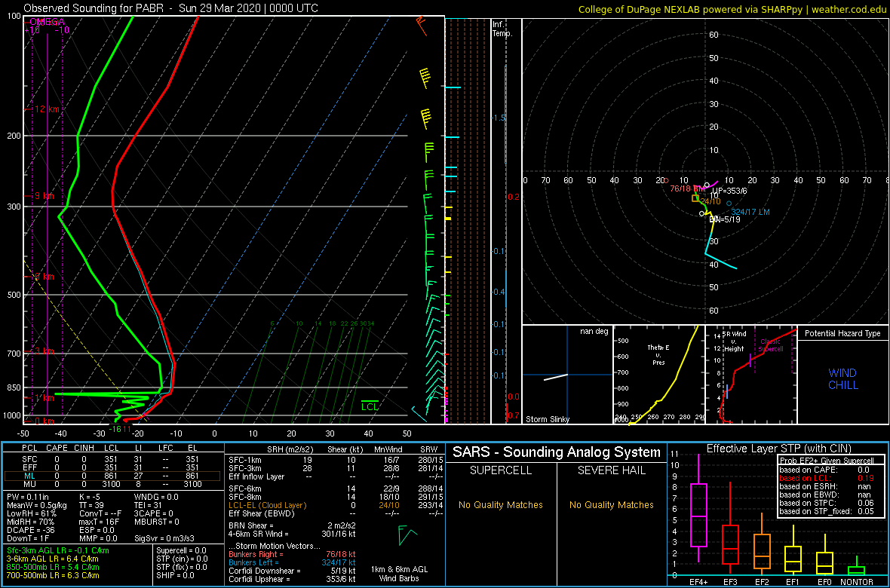890x588 pixels.
Task: Select the EFF parcel row
Action: 112,467
